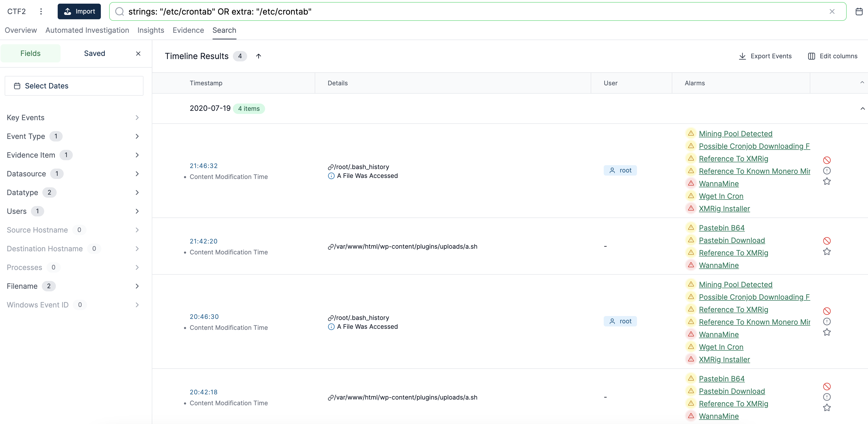Click Export Events
The image size is (868, 424).
pyautogui.click(x=765, y=56)
